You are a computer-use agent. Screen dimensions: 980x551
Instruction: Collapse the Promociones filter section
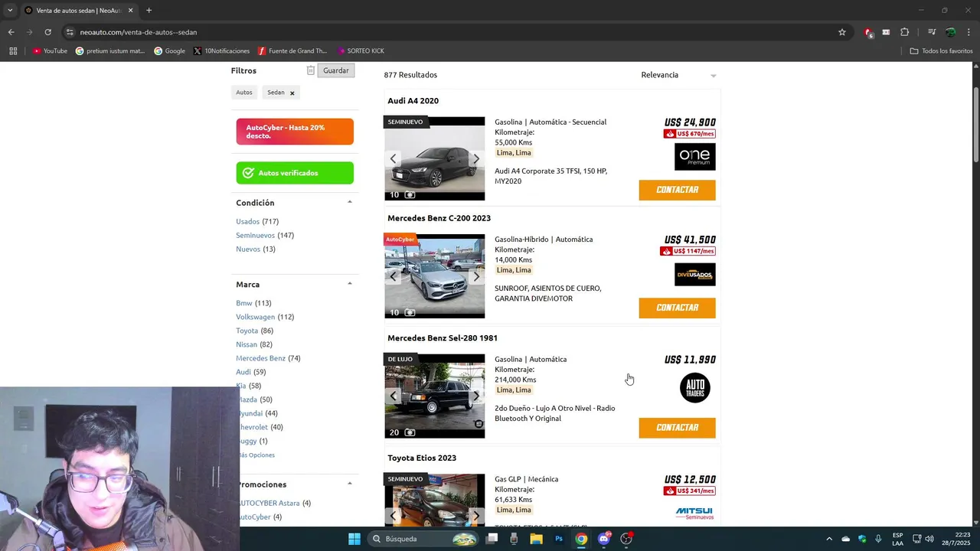(350, 484)
